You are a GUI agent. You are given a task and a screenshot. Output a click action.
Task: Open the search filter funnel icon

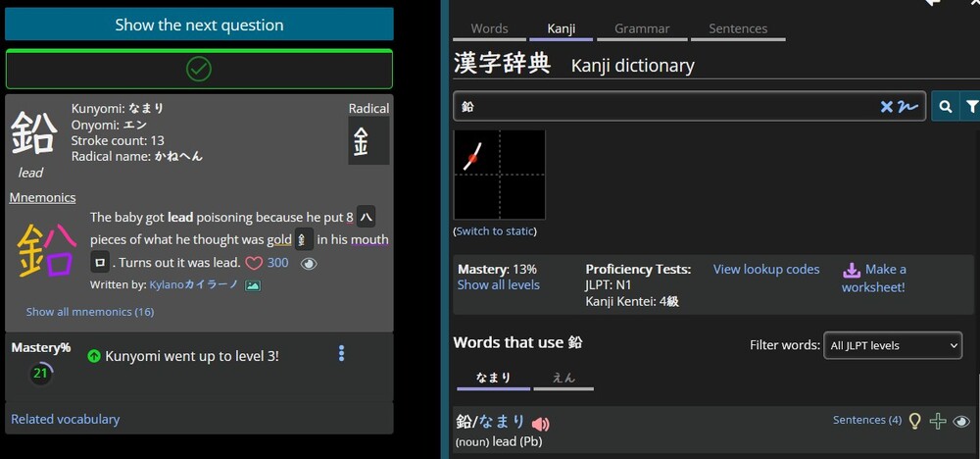tap(970, 107)
